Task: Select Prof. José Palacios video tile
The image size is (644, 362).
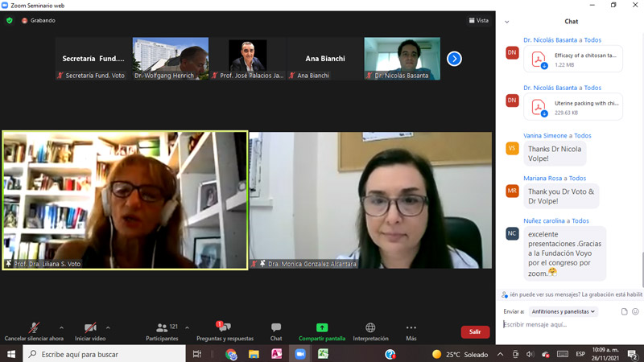Action: point(248,59)
